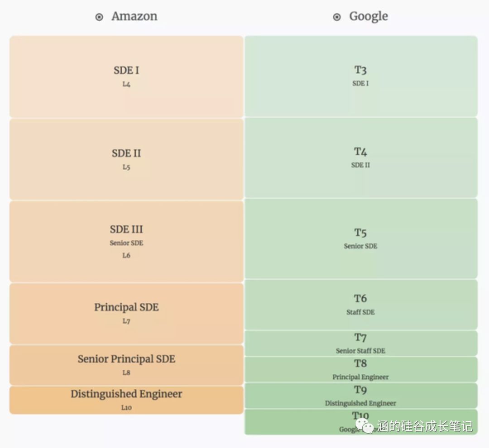The height and width of the screenshot is (448, 489).
Task: Click Amazon Principal SDE L7 block
Action: pos(126,313)
